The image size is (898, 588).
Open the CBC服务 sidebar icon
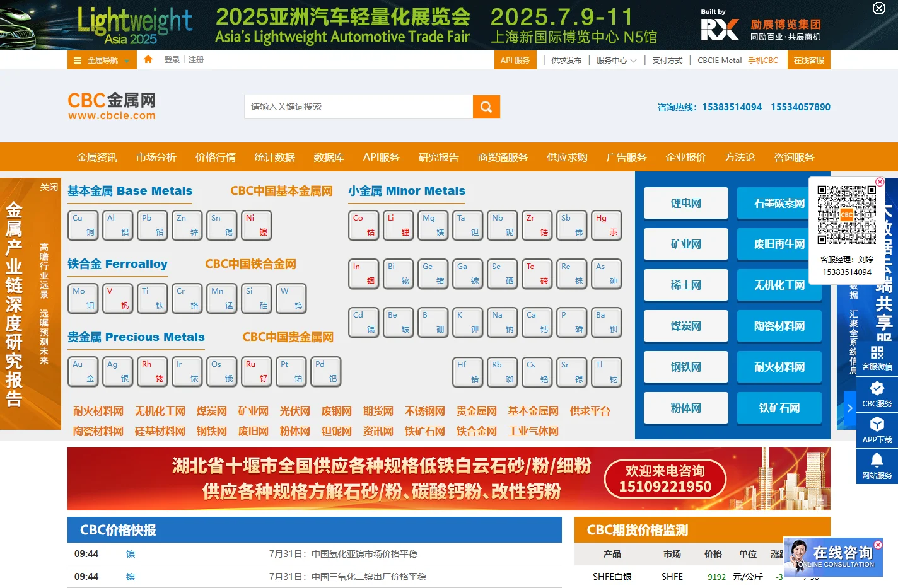pyautogui.click(x=877, y=394)
